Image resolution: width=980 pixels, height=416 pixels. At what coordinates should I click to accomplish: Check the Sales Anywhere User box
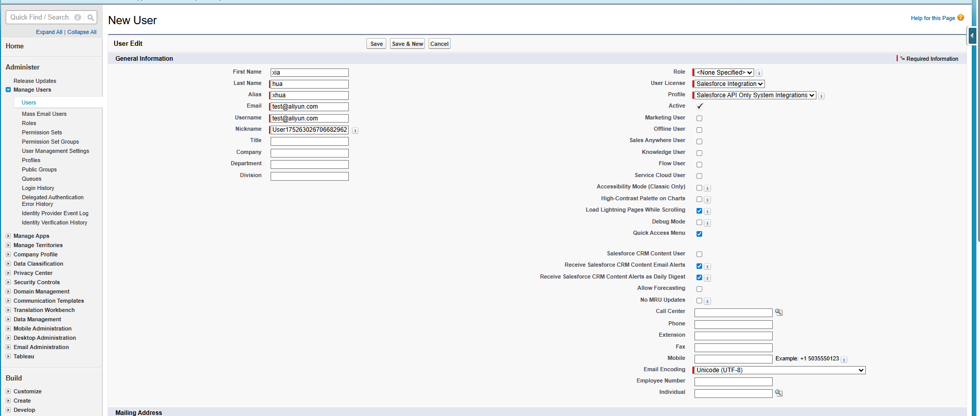(x=699, y=141)
